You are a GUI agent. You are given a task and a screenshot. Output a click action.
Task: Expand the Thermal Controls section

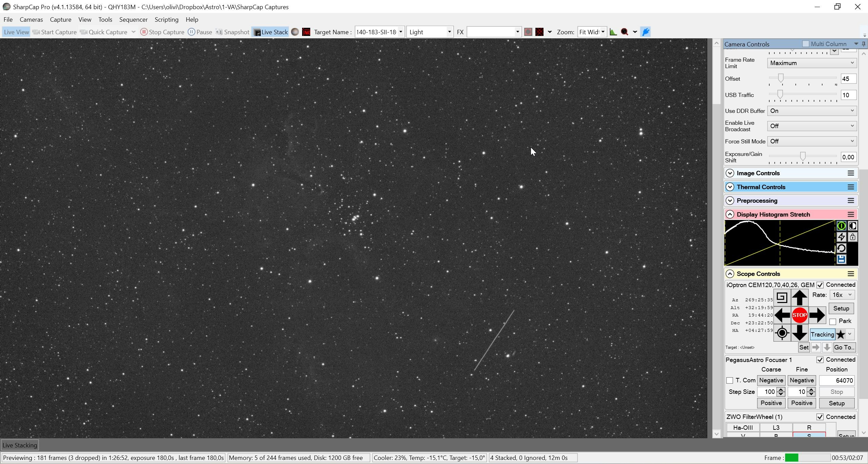point(730,187)
